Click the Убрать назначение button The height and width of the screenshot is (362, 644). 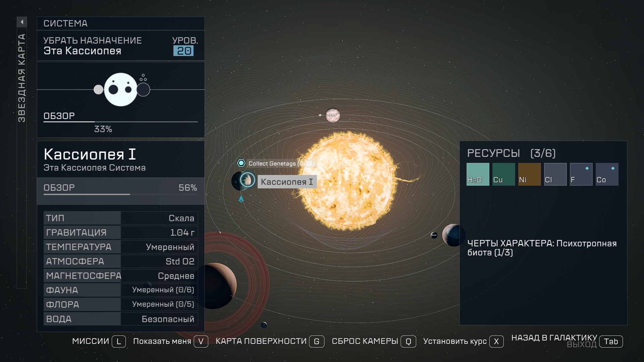[x=93, y=40]
